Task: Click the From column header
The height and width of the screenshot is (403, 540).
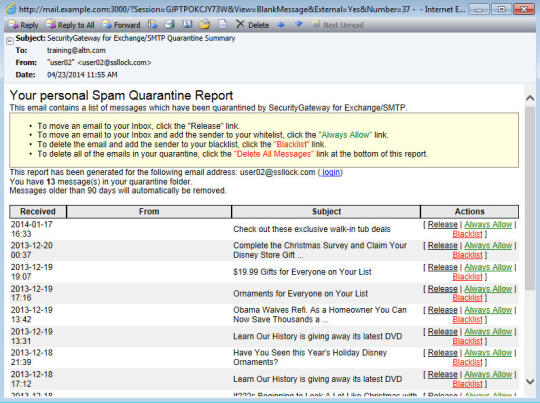Action: pos(149,211)
